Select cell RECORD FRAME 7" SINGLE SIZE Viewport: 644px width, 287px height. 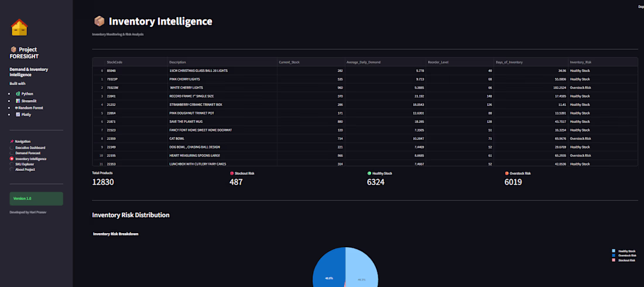(x=222, y=96)
